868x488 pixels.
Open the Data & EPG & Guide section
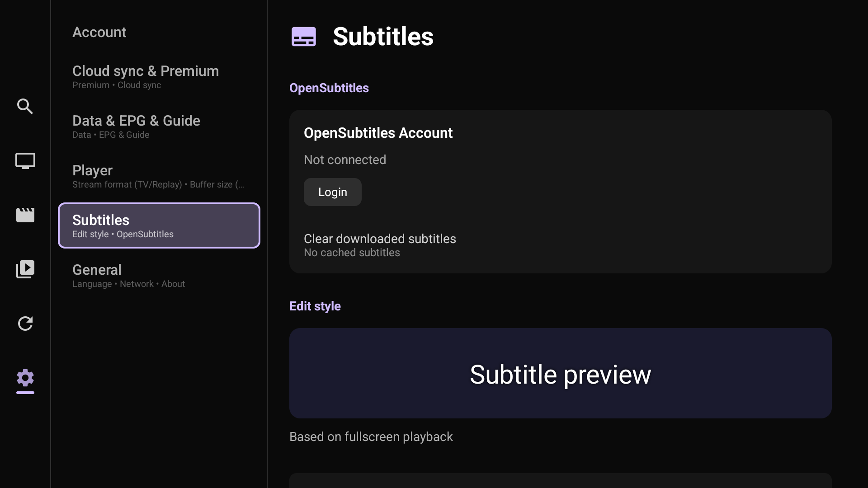(x=136, y=127)
